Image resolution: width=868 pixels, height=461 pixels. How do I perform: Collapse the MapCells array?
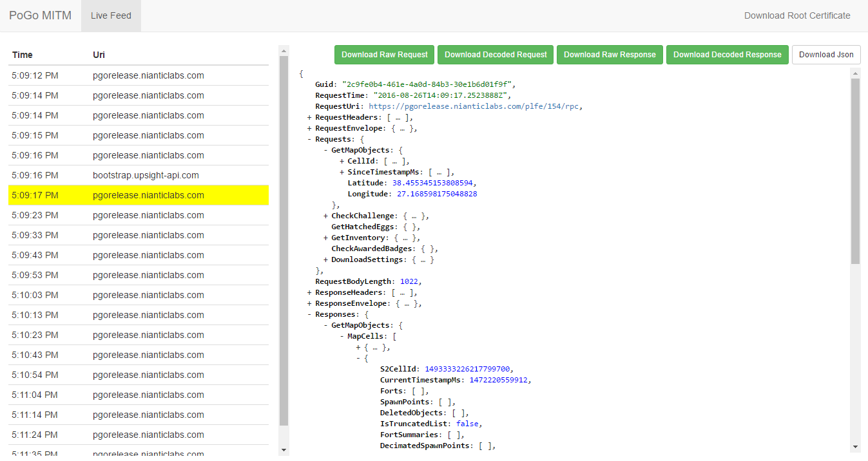(342, 336)
